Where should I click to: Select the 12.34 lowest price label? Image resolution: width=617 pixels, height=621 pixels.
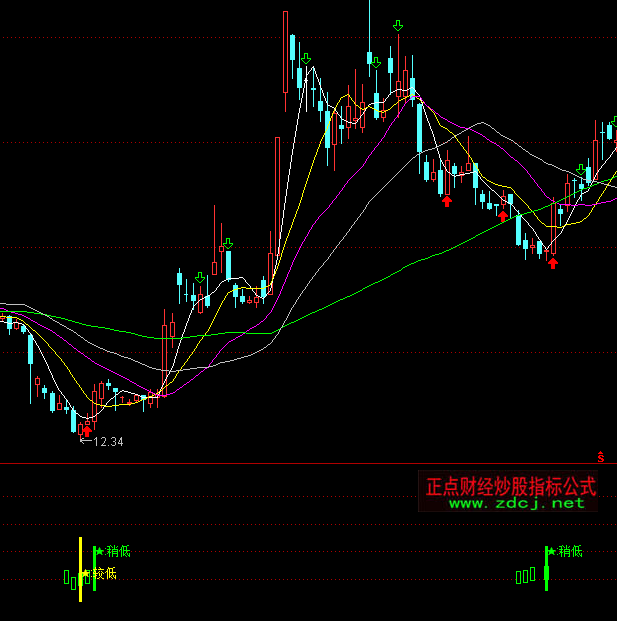pos(107,441)
